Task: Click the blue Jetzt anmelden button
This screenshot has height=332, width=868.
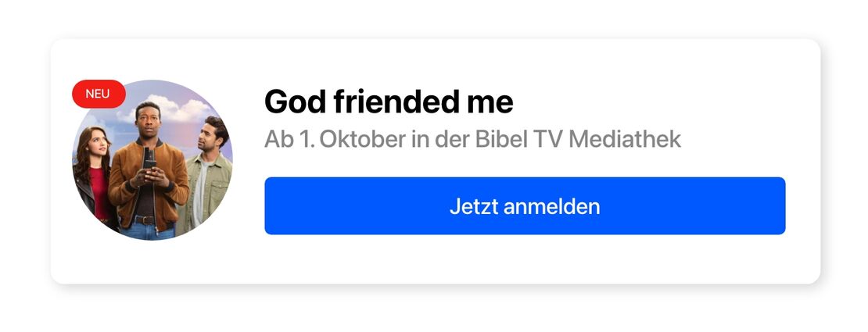Action: (525, 206)
